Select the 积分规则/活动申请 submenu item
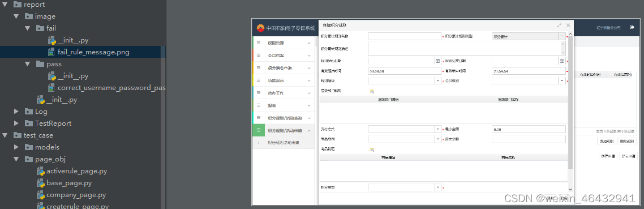The height and width of the screenshot is (209, 644). (284, 143)
